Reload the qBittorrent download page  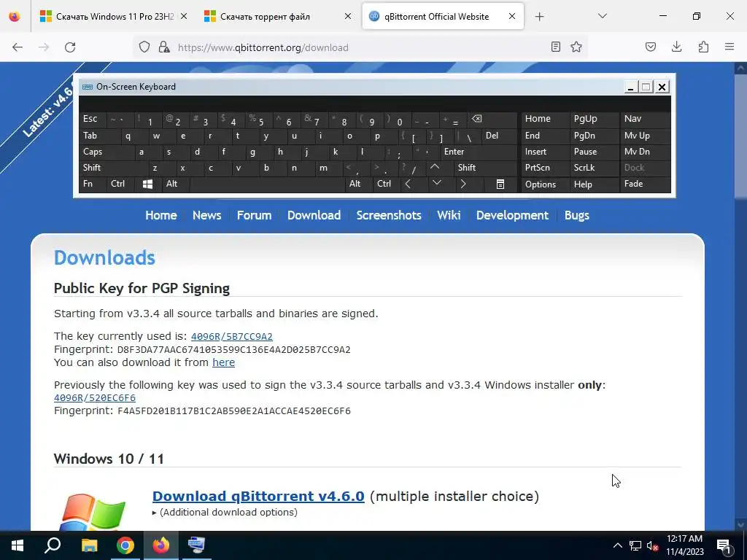pyautogui.click(x=70, y=47)
